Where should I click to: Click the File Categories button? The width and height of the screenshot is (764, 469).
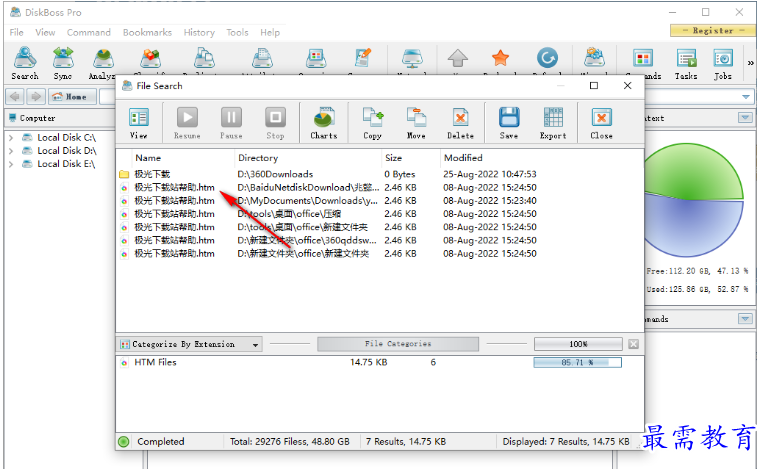click(398, 344)
